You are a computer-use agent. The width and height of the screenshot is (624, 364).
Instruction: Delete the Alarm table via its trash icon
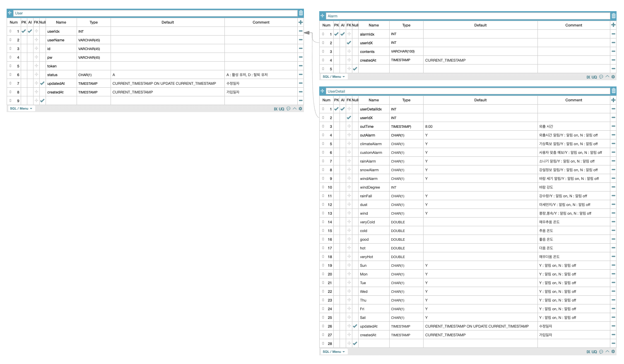[614, 16]
